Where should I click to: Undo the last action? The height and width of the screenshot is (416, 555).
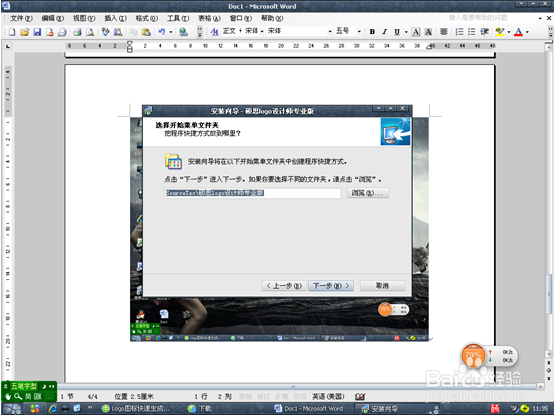tap(161, 32)
